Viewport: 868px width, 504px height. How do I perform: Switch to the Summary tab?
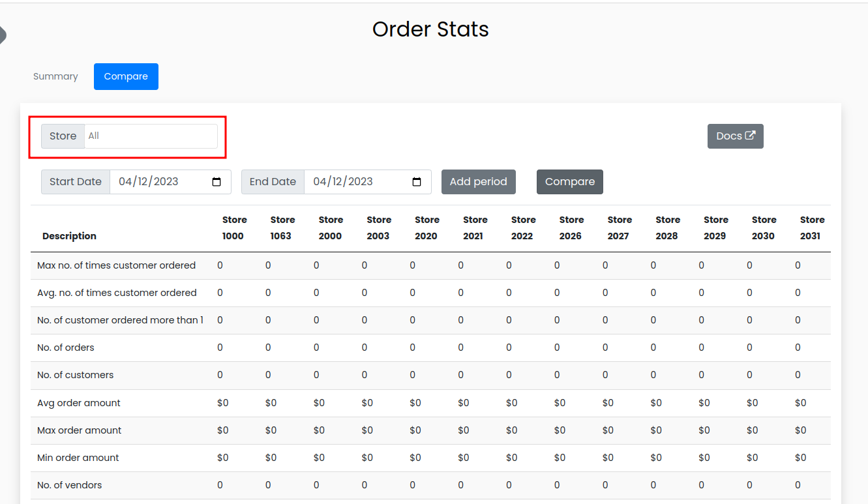55,76
